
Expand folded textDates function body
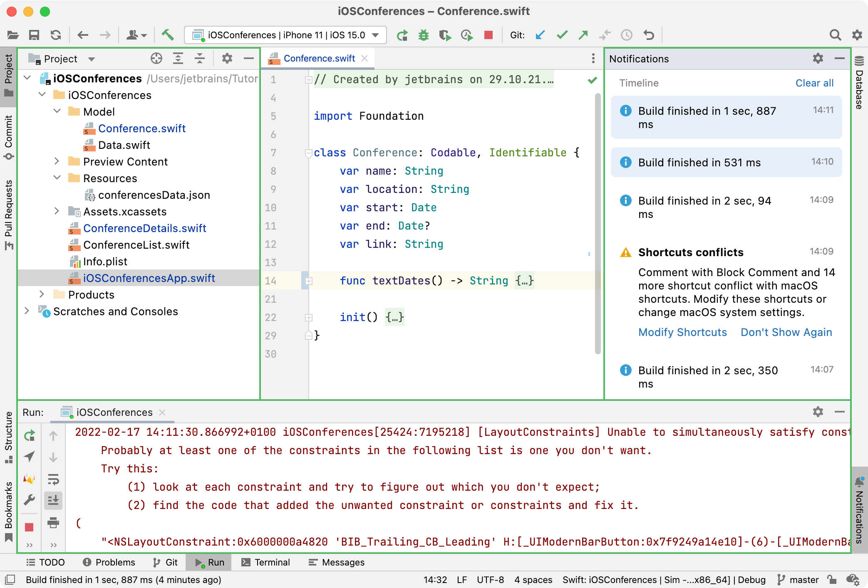(309, 281)
